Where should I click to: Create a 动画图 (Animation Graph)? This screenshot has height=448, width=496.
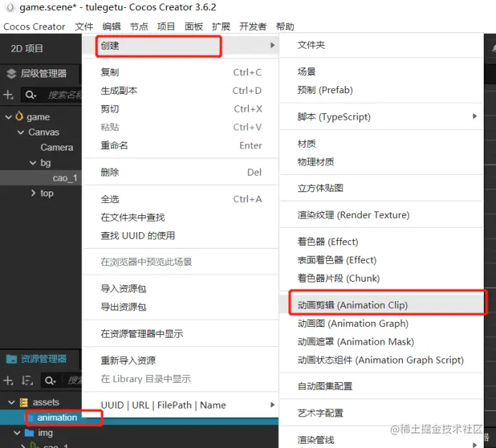click(381, 324)
